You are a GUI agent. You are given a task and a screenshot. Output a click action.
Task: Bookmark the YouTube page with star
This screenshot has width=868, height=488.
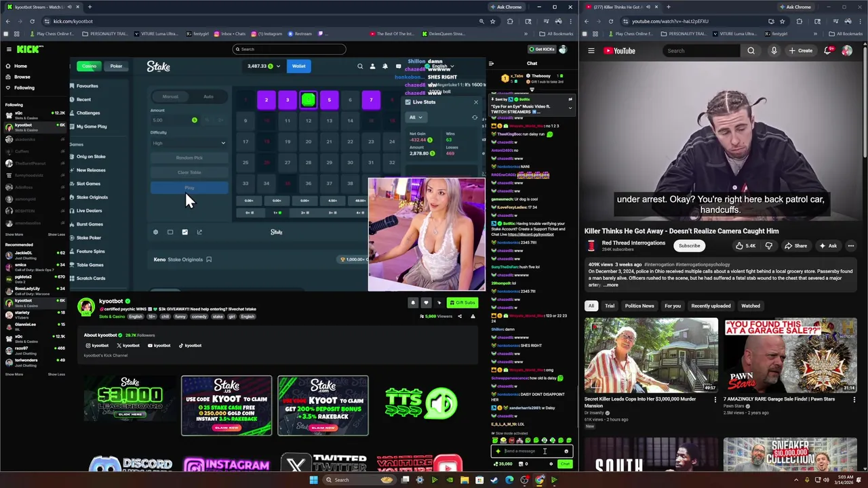782,21
